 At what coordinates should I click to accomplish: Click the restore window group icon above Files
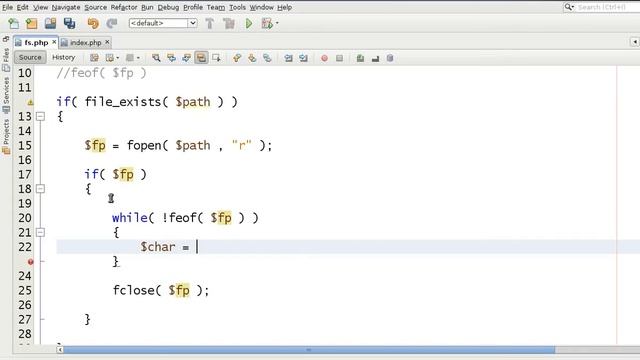(6, 39)
